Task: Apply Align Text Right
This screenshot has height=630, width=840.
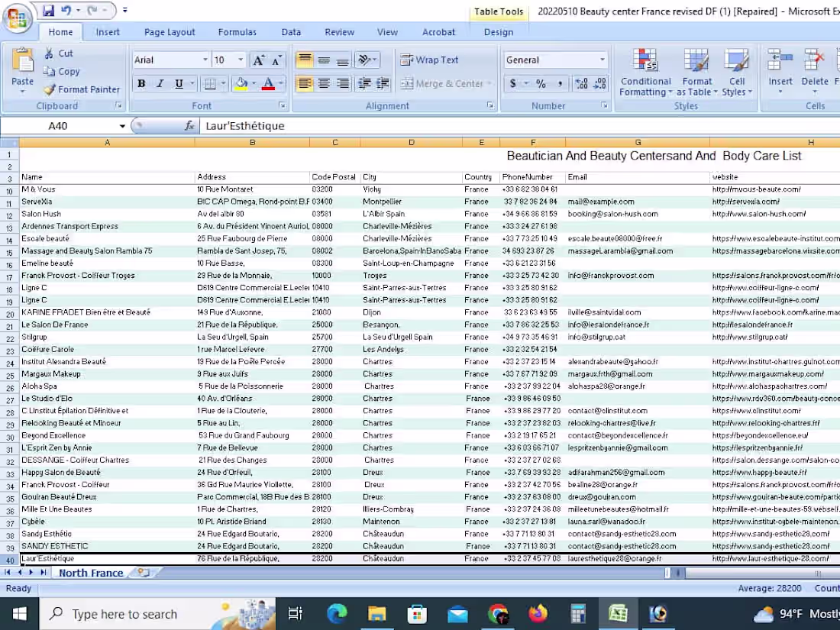Action: coord(343,83)
